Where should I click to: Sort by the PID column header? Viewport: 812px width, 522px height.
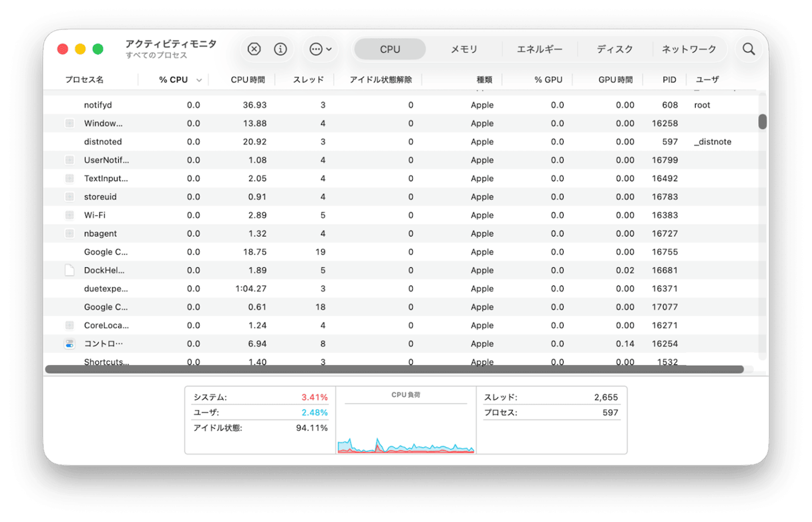pyautogui.click(x=669, y=80)
